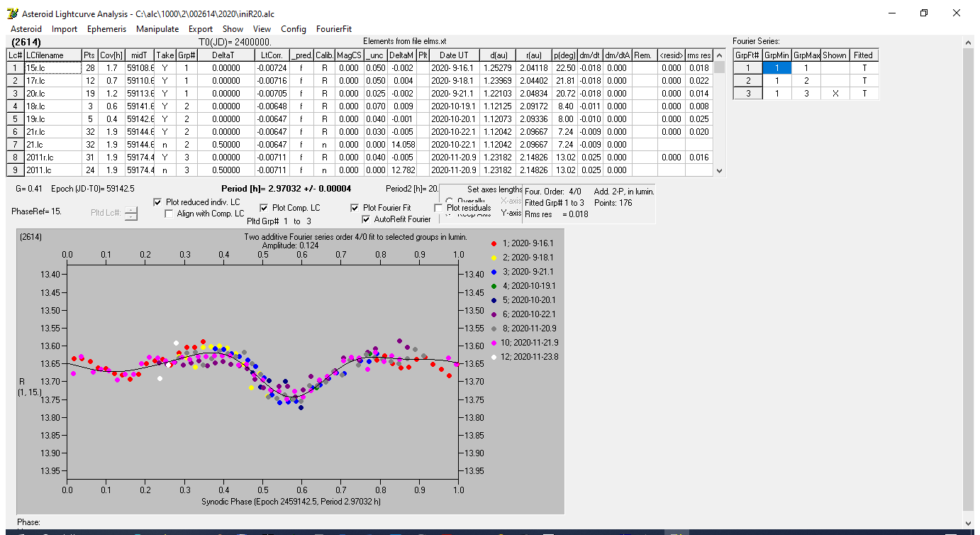The image size is (980, 535).
Task: Click the 2011r.lc filename cell
Action: 52,158
